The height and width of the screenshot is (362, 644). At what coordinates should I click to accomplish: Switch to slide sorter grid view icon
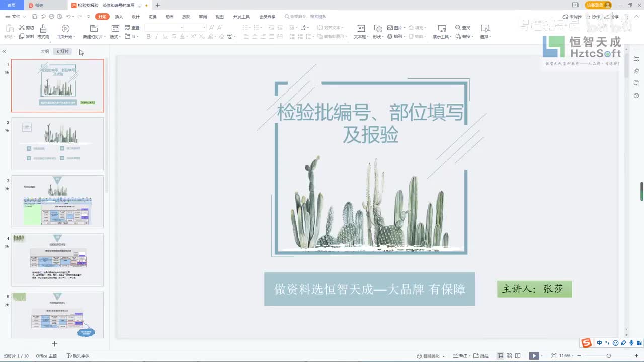pyautogui.click(x=509, y=356)
